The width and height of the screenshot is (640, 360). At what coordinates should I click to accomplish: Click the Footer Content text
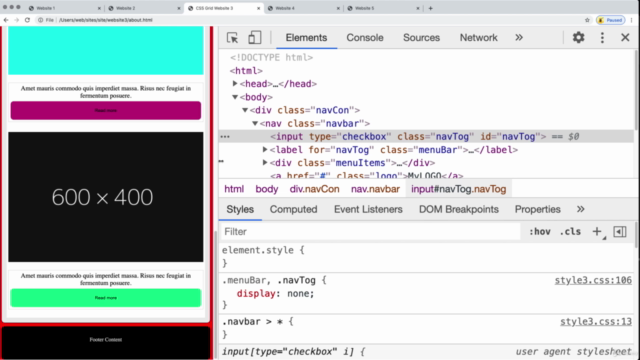tap(106, 340)
